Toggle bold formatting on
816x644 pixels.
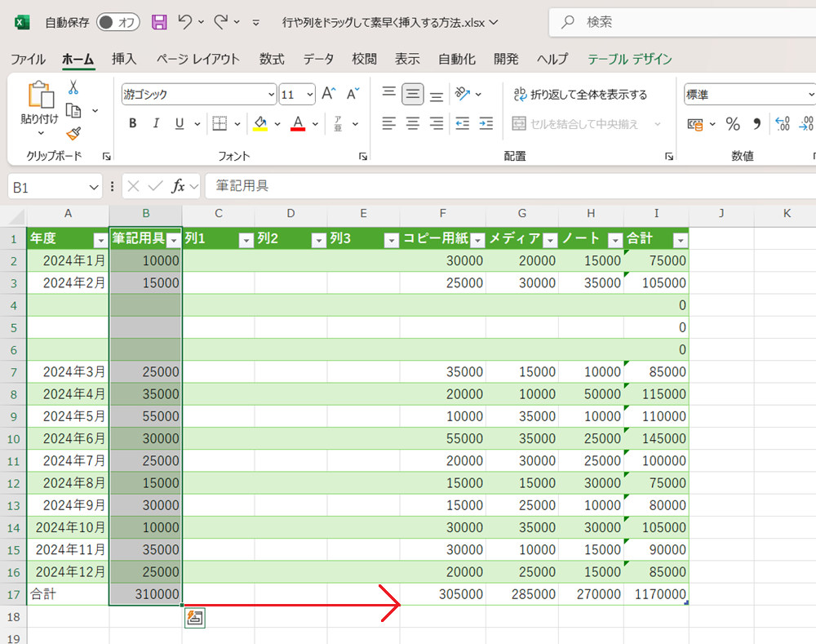pos(133,123)
